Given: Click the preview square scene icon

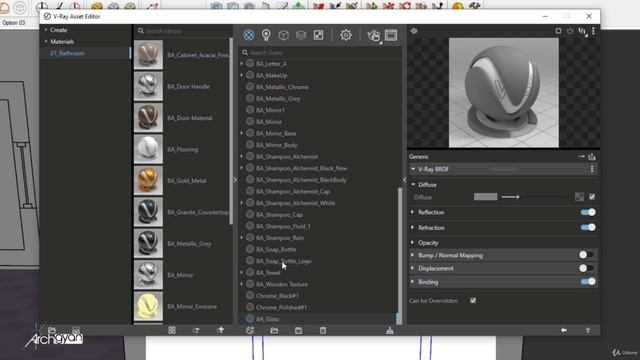Looking at the screenshot, I should click(558, 31).
